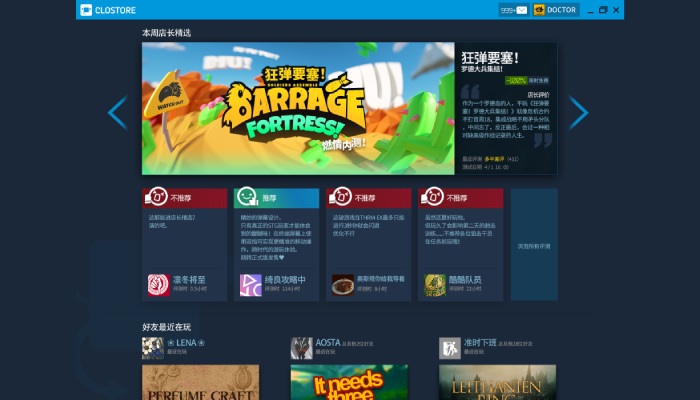
Task: Click the test date 4/1 16:00 line
Action: click(485, 167)
